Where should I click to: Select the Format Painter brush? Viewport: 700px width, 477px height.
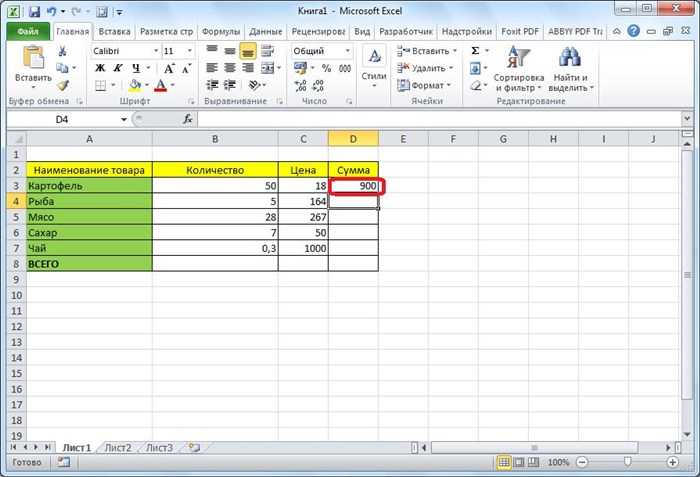(x=62, y=85)
